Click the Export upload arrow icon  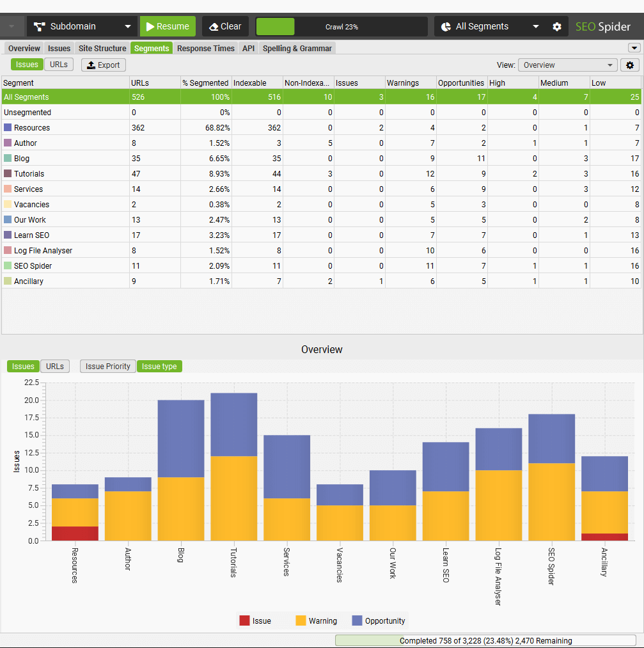[91, 65]
